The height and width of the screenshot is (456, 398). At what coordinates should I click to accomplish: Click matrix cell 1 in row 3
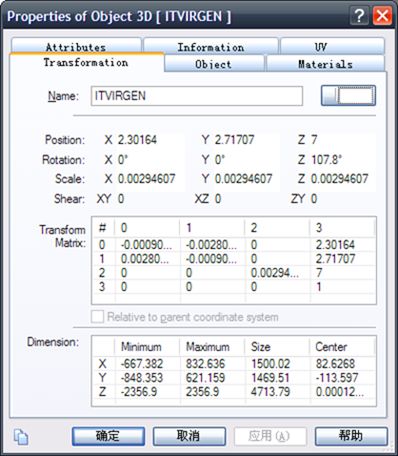[319, 287]
